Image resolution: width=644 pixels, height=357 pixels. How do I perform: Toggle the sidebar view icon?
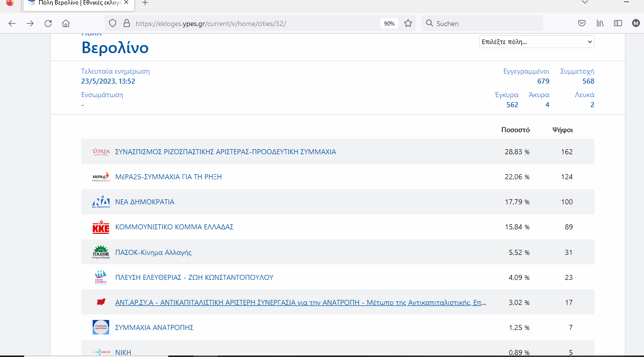(618, 23)
